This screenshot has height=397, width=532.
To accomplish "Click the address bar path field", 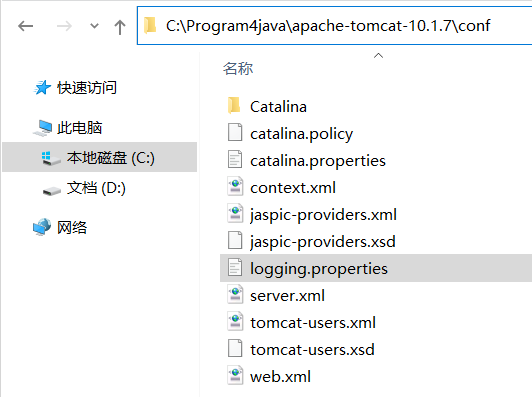I will (x=335, y=25).
